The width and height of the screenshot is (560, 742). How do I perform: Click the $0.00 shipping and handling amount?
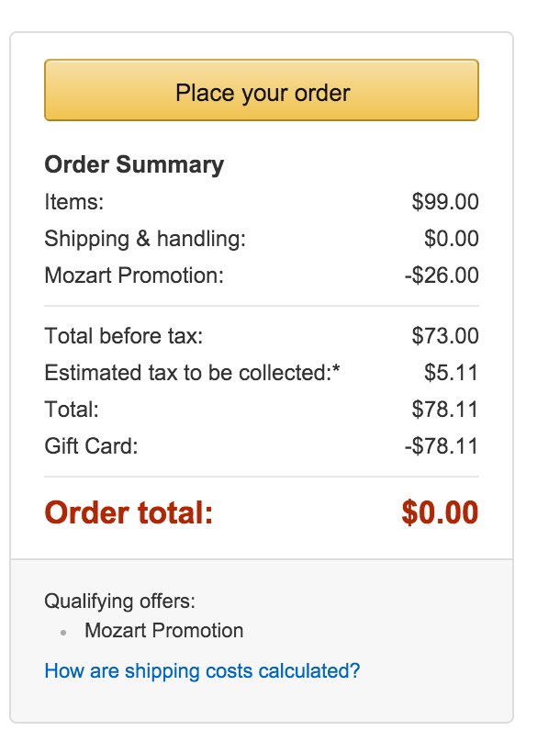tap(451, 239)
